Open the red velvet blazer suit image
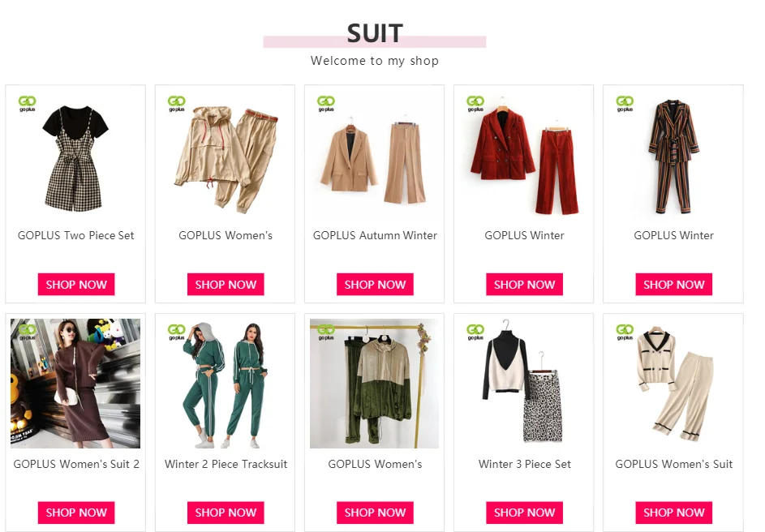Image resolution: width=765 pixels, height=532 pixels. [524, 155]
